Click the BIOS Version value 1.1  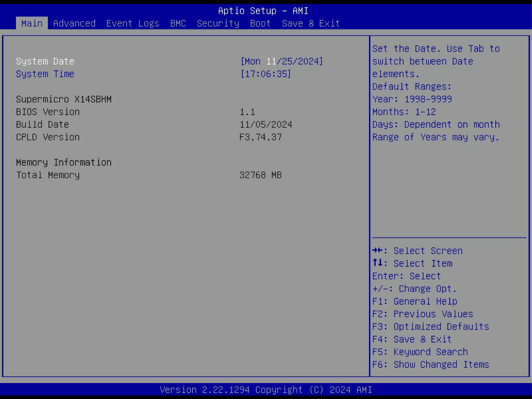tap(247, 112)
